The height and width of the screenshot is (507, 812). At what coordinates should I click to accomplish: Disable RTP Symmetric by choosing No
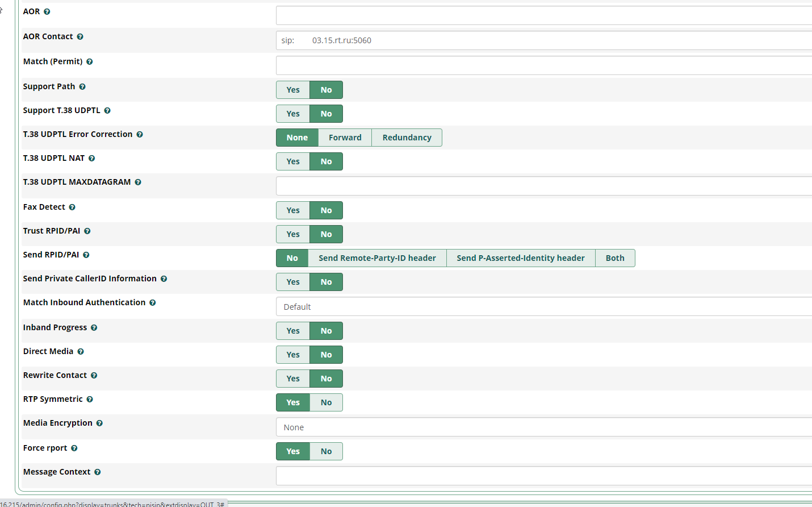click(326, 402)
